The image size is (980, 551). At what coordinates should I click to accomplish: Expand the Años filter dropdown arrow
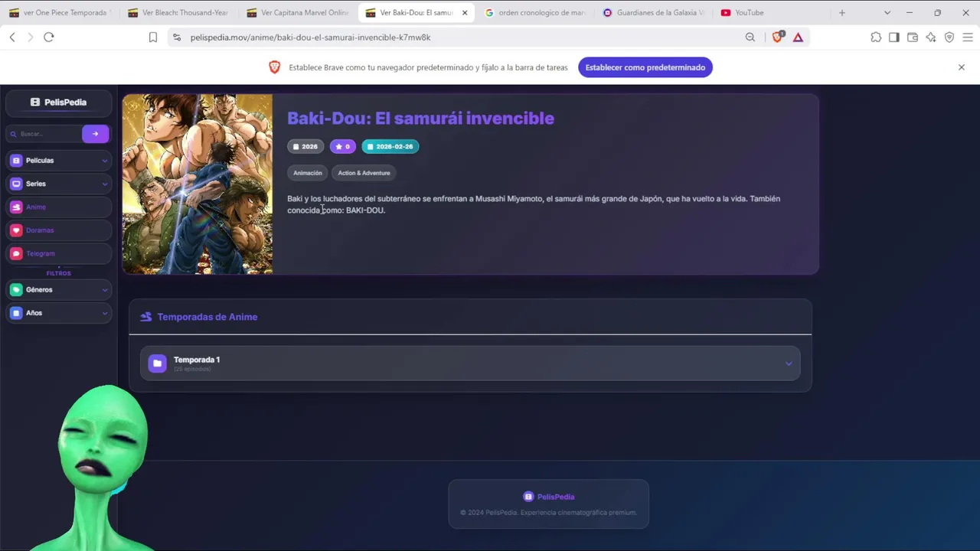(104, 313)
